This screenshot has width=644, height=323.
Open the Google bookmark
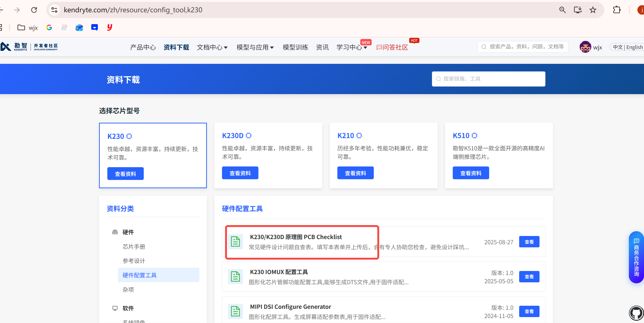tap(49, 27)
